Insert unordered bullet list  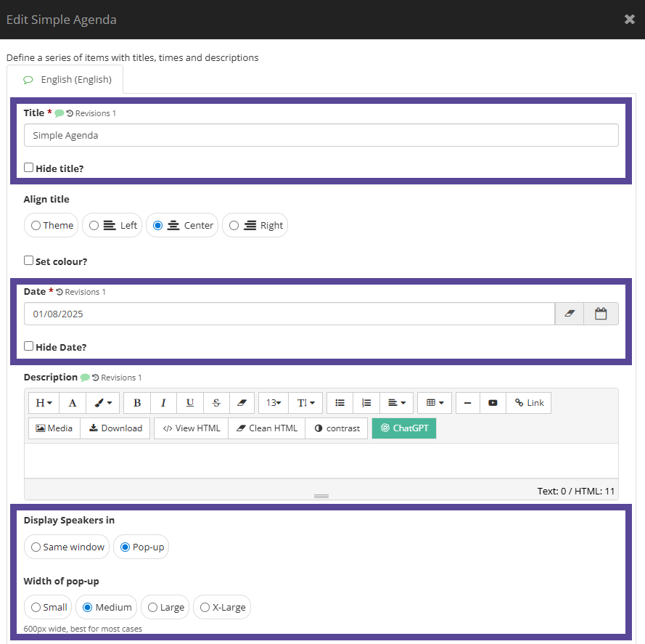click(340, 403)
